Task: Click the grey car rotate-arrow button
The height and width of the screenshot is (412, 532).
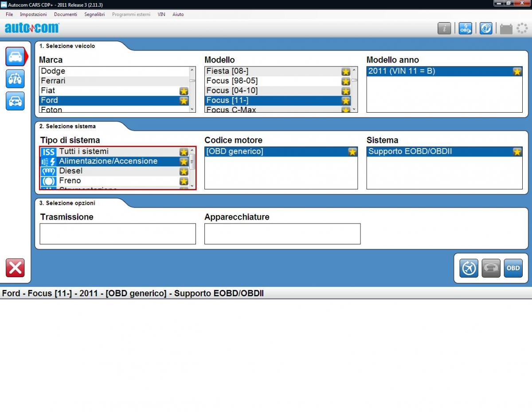Action: click(x=491, y=268)
